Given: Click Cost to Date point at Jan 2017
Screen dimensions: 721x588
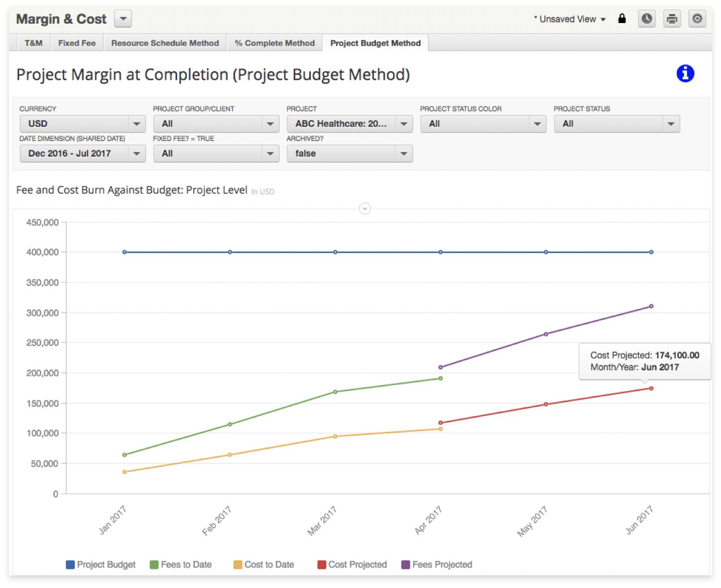Looking at the screenshot, I should (125, 472).
